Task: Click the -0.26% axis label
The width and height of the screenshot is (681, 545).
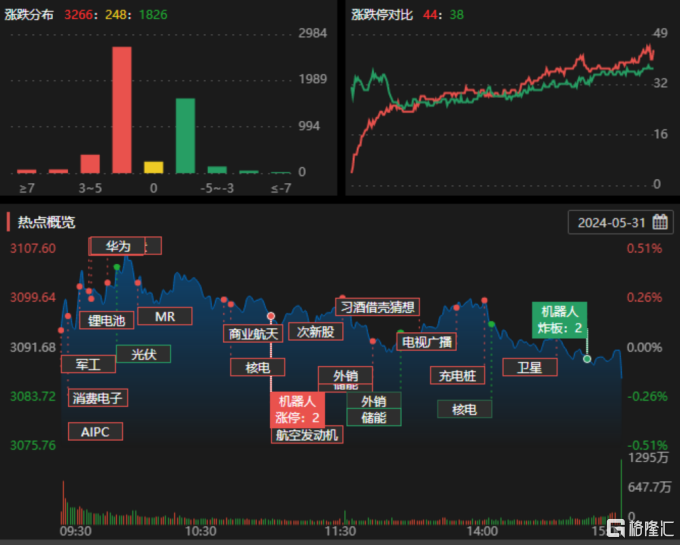Action: pos(647,396)
